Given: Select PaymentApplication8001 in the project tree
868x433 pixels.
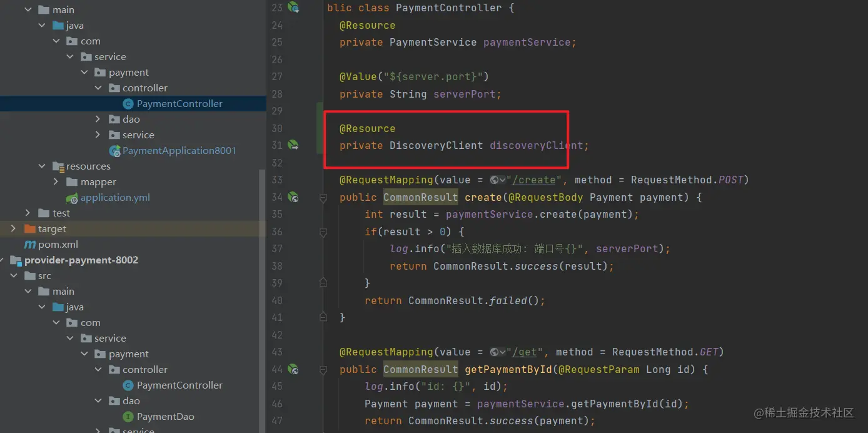Looking at the screenshot, I should click(179, 151).
